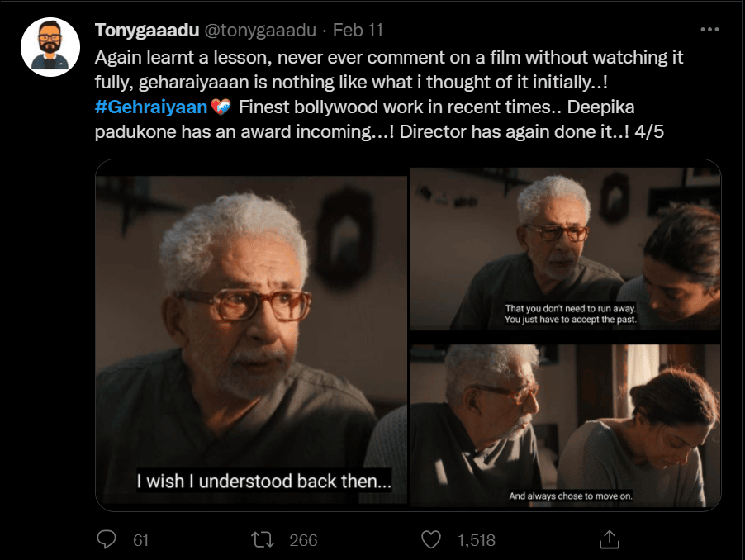Open the #Gehraiyaan hashtag link
This screenshot has width=745, height=560.
click(151, 107)
